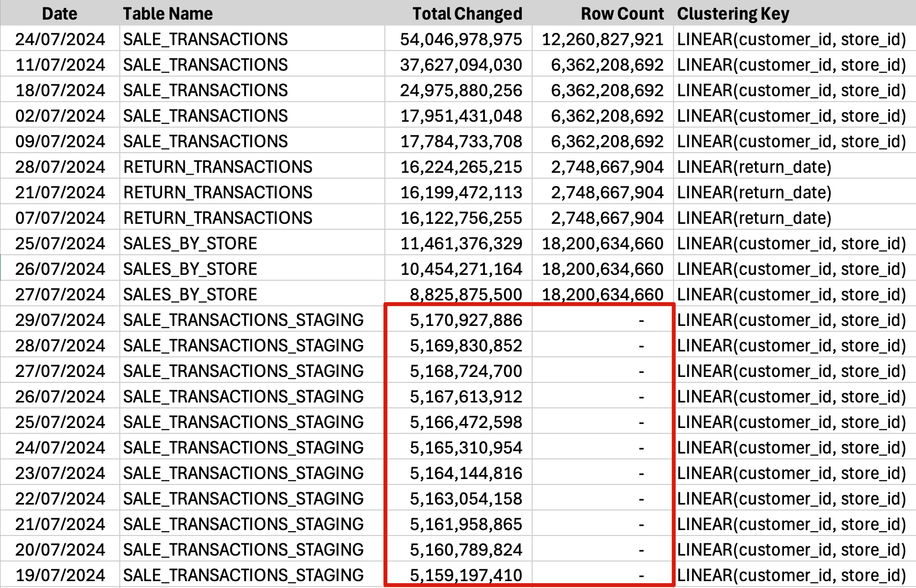This screenshot has width=916, height=588.
Task: Click the value 16,224,265,215
Action: coord(458,166)
